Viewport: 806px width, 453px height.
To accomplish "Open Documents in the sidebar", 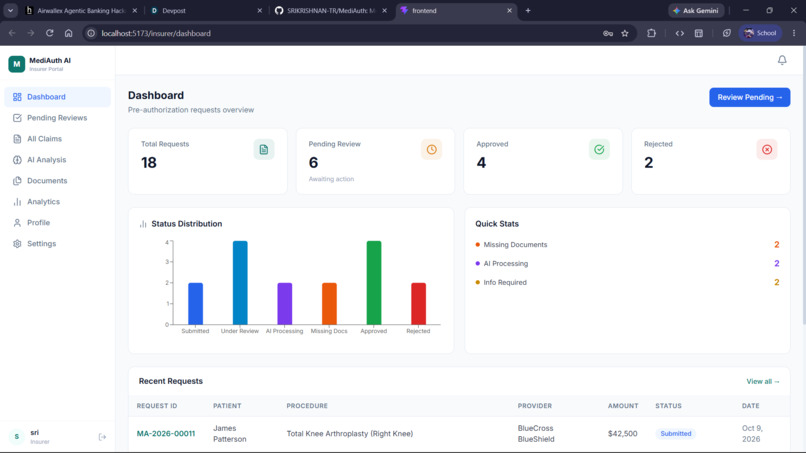I will click(57, 181).
